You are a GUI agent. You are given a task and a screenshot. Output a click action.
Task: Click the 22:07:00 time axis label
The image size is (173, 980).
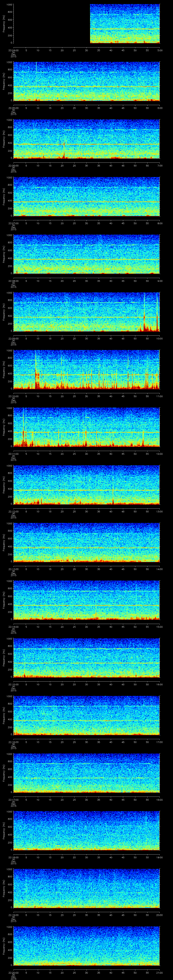click(x=13, y=223)
